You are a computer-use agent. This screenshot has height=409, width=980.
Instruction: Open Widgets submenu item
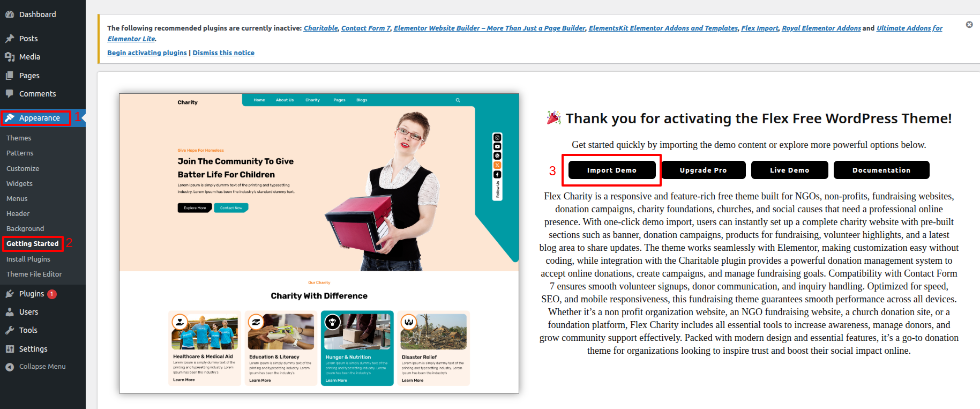19,183
